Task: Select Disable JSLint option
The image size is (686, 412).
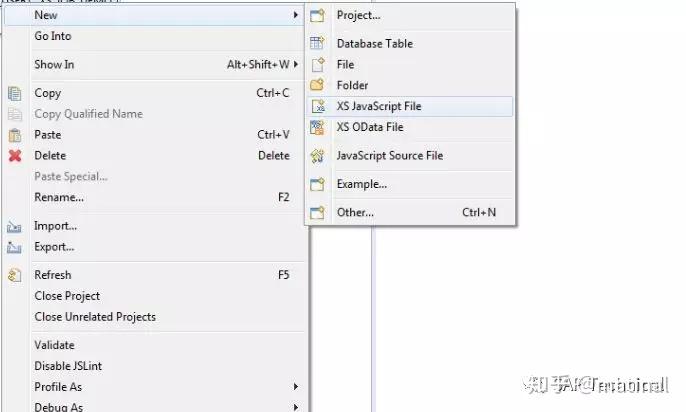Action: pyautogui.click(x=68, y=366)
